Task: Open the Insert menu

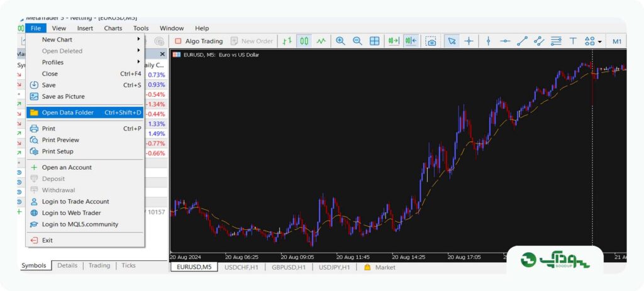Action: tap(85, 28)
